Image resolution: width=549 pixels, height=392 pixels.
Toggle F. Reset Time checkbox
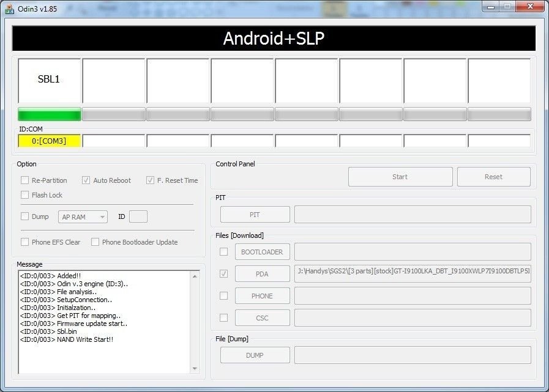150,180
